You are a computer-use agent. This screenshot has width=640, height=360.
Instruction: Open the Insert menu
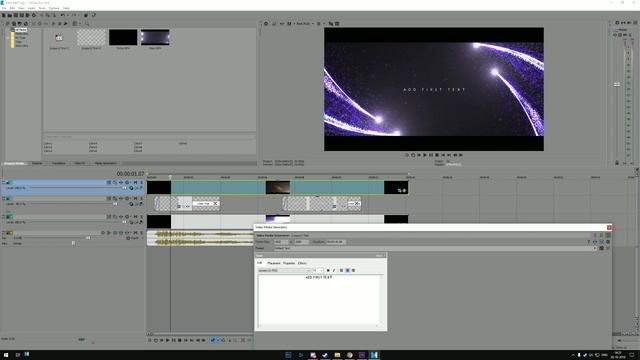tap(31, 8)
